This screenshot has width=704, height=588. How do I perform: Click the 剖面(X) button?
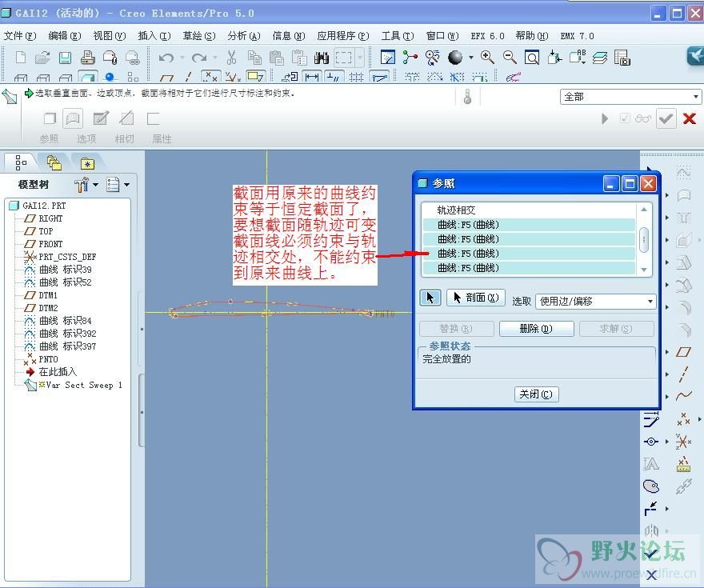(x=476, y=298)
